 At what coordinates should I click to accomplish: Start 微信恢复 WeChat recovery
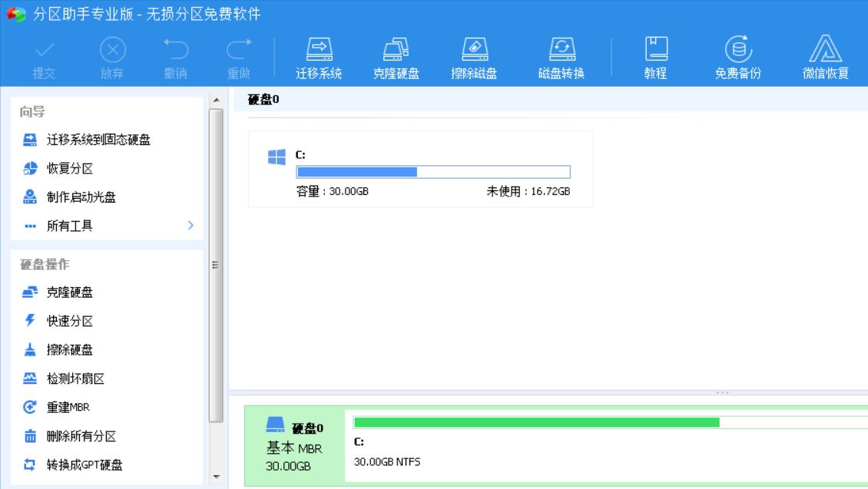(826, 58)
